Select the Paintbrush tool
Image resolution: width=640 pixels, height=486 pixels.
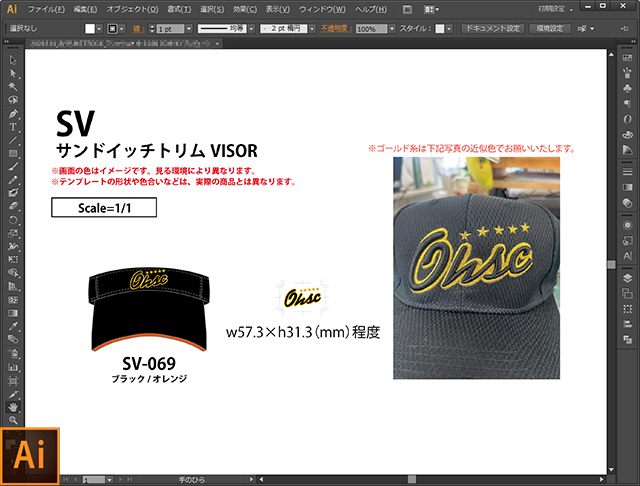click(13, 166)
